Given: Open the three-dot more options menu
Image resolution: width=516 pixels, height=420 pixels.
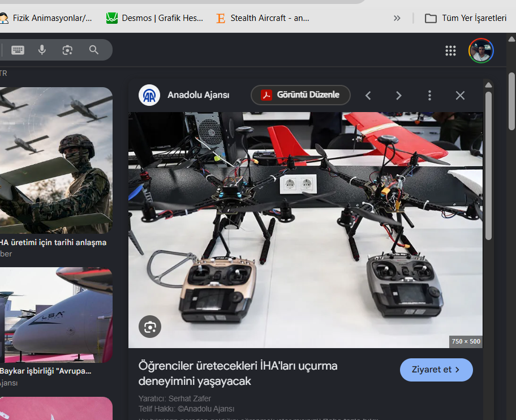Looking at the screenshot, I should coord(429,96).
